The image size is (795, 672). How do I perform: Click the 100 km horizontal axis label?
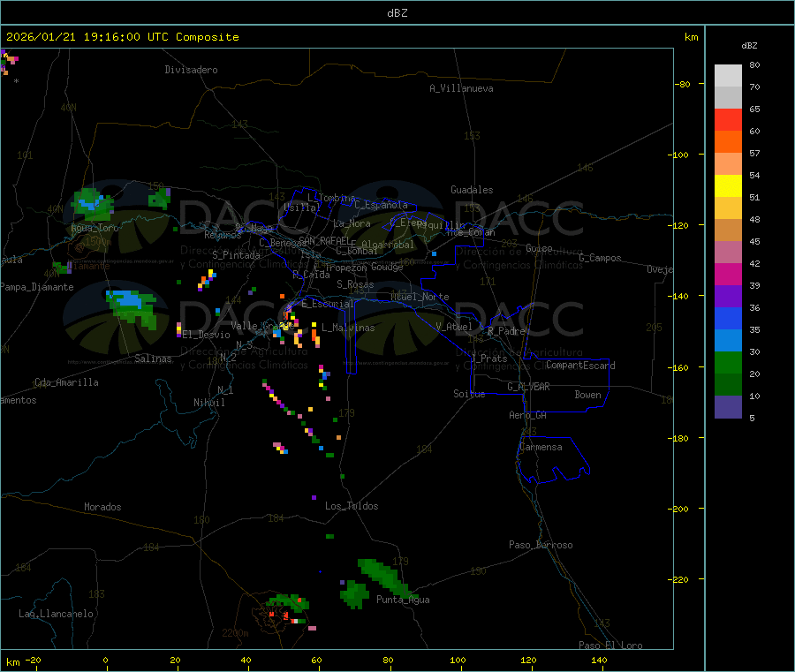pos(458,660)
